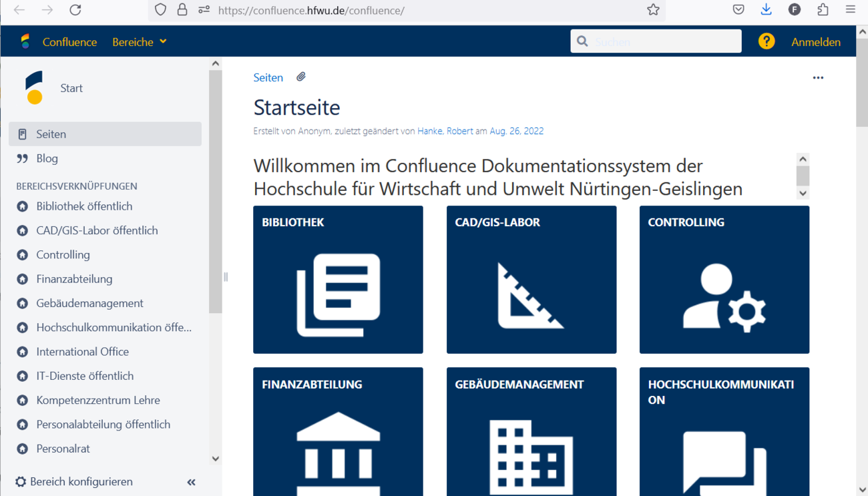Click the browser account F avatar icon
The image size is (868, 496).
pos(795,9)
